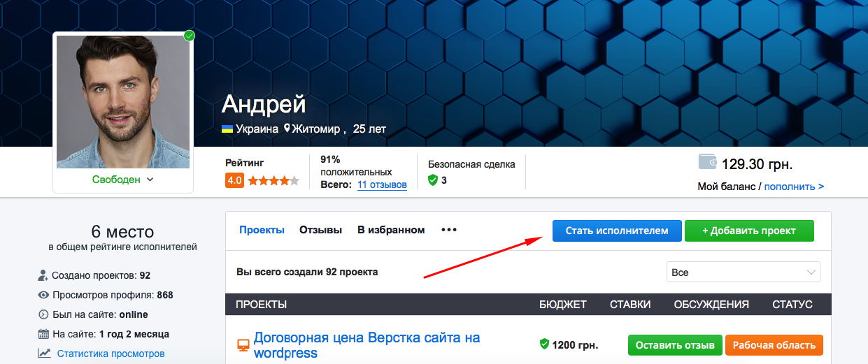868x364 pixels.
Task: Click the 1200 грн. budget value
Action: [575, 345]
